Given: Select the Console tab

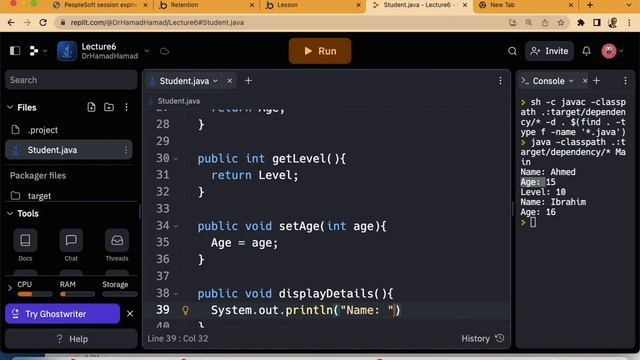Looking at the screenshot, I should pos(548,81).
